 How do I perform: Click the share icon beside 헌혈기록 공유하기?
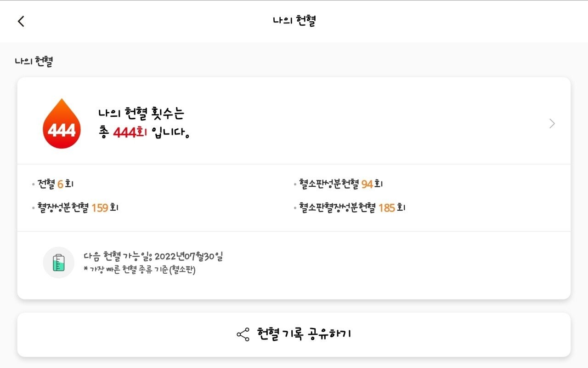pyautogui.click(x=243, y=334)
